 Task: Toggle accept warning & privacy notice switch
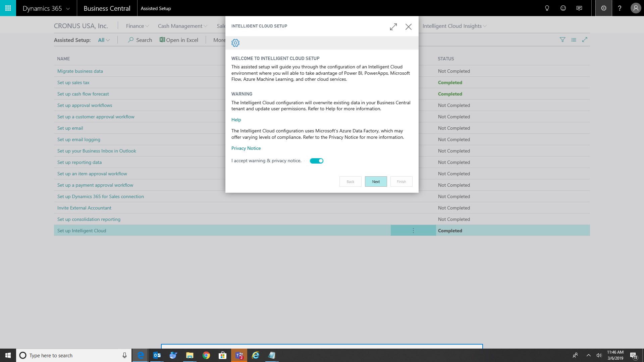pos(316,161)
